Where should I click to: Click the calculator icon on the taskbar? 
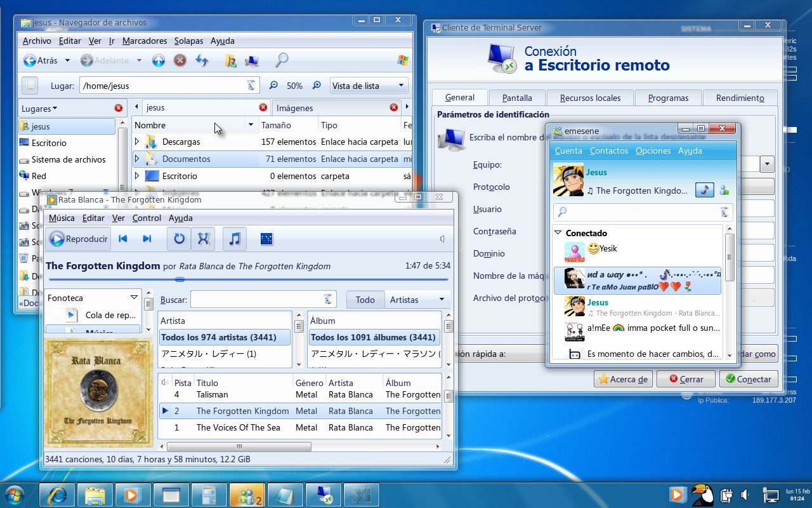209,495
